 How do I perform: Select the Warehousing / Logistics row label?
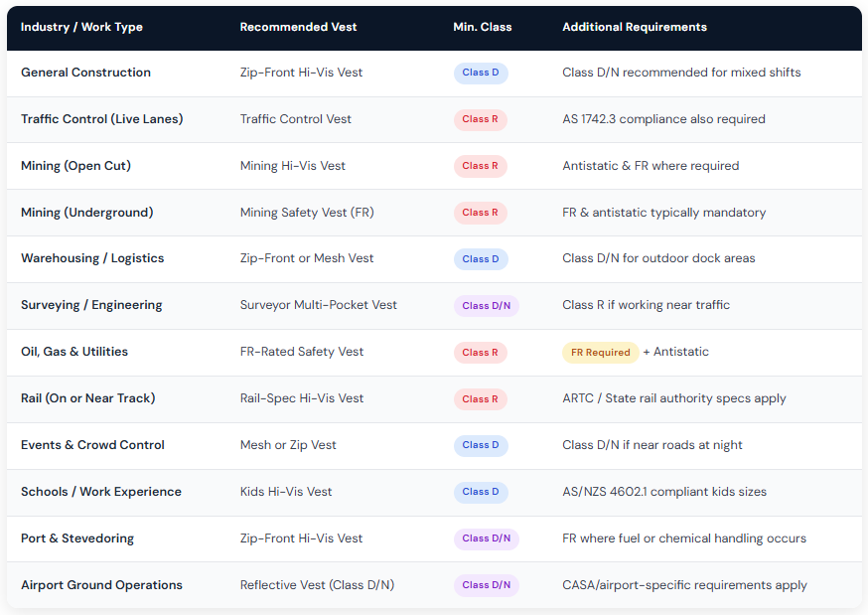coord(92,258)
